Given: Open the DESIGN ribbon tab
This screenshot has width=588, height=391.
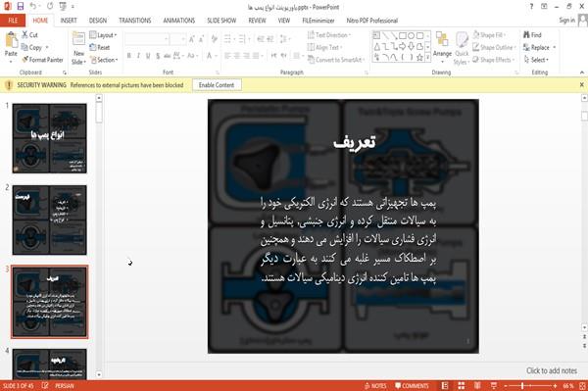Looking at the screenshot, I should (x=97, y=21).
